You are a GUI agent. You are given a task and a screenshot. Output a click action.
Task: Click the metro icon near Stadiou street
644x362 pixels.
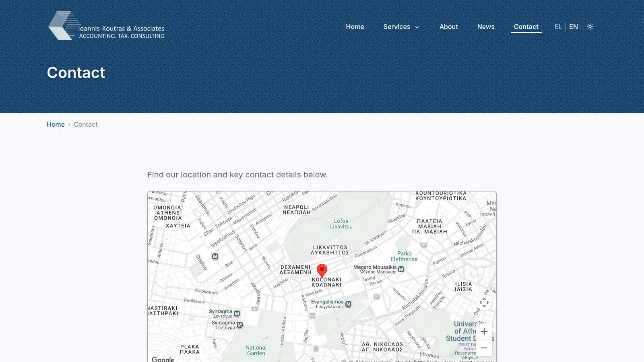click(x=215, y=257)
